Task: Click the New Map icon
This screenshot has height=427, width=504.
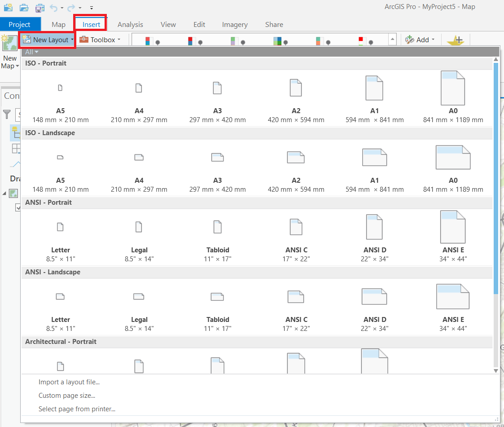Action: (x=9, y=52)
